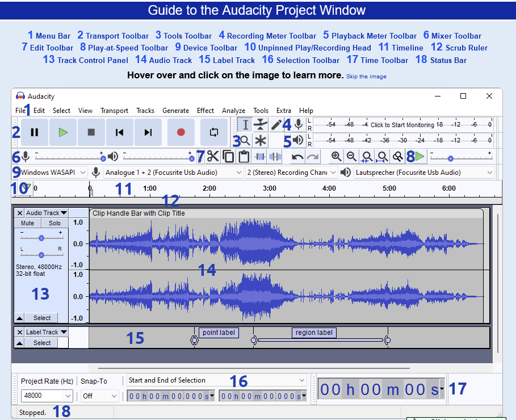
Task: Toggle Solo on the Audio Track
Action: point(54,223)
